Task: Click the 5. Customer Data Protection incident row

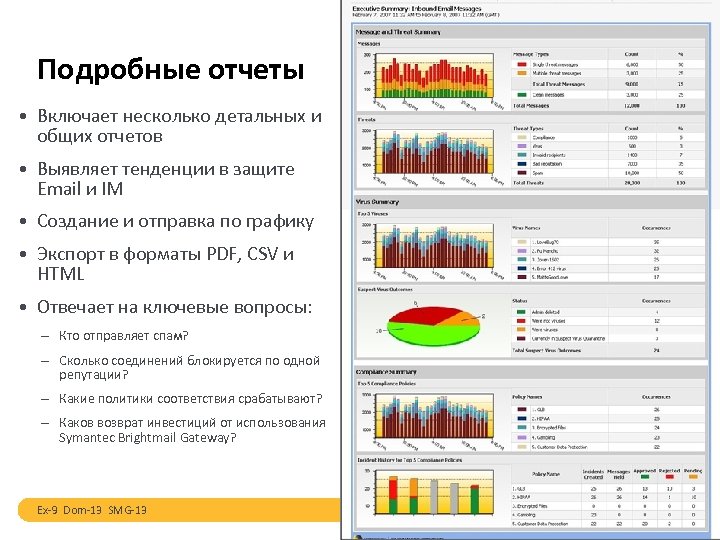Action: [x=608, y=523]
